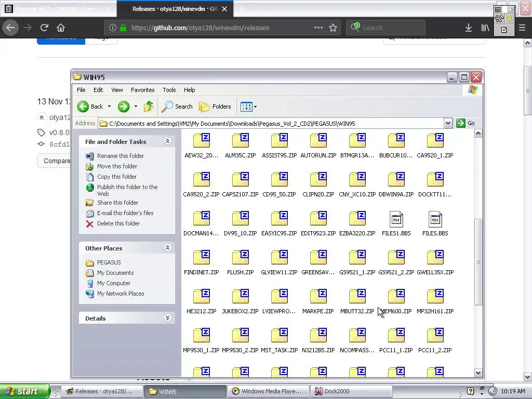Select the AUTORUN.ZIP file icon
This screenshot has height=399, width=532.
point(318,140)
